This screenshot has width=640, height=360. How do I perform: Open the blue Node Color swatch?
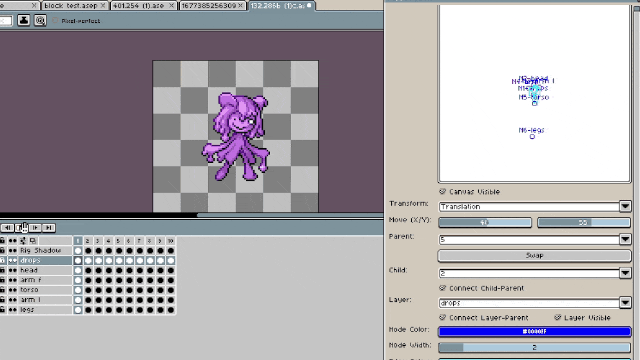pyautogui.click(x=534, y=331)
